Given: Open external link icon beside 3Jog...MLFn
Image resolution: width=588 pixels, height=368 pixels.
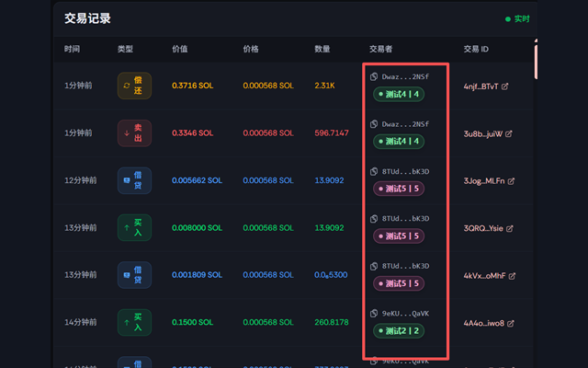Looking at the screenshot, I should click(x=511, y=181).
